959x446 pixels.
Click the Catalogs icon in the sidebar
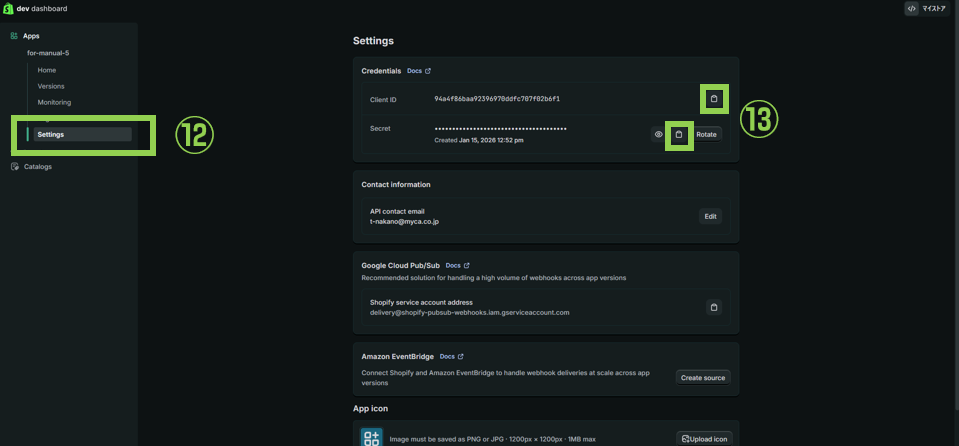coord(14,167)
